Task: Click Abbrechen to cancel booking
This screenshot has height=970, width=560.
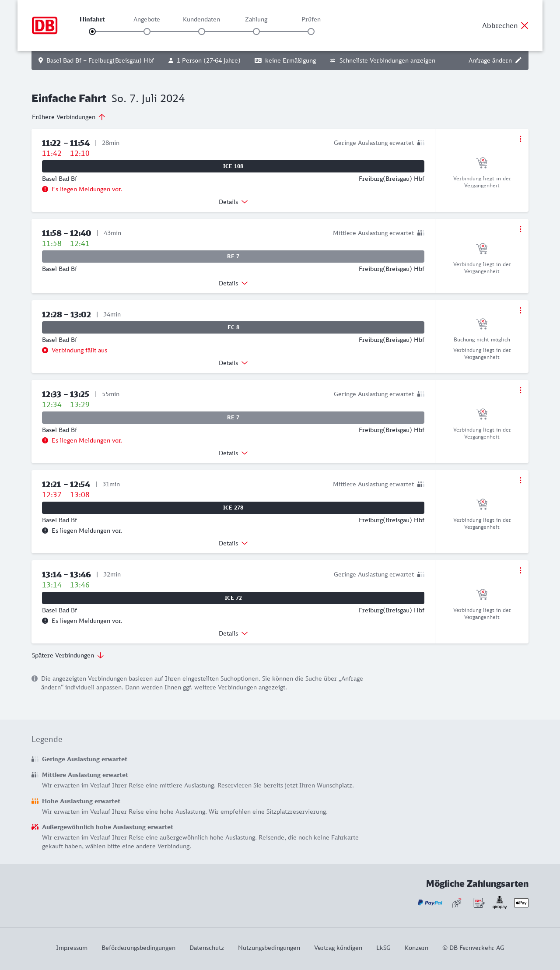Action: (x=505, y=25)
